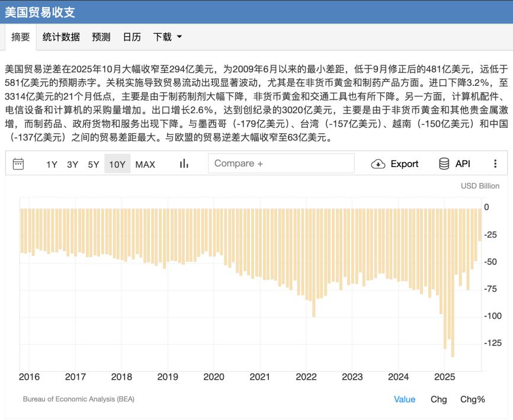This screenshot has height=420, width=513.
Task: Re-select the 10Y time range
Action: click(117, 163)
